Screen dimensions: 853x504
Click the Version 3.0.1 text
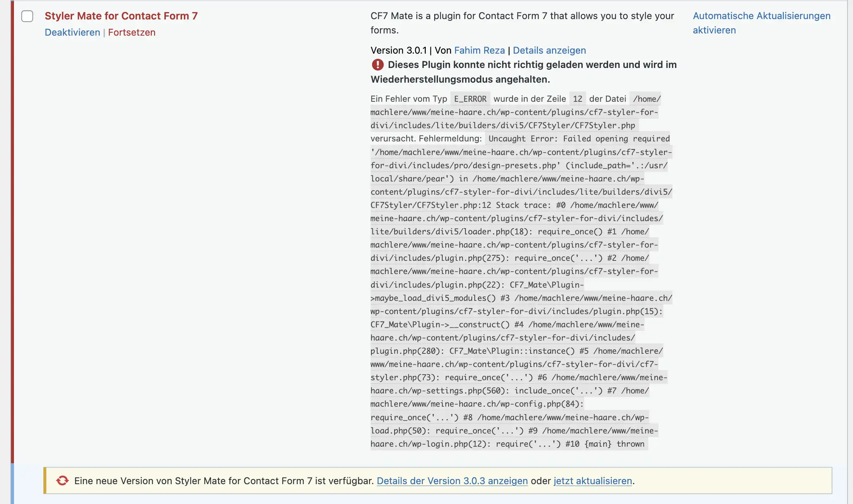click(x=399, y=50)
